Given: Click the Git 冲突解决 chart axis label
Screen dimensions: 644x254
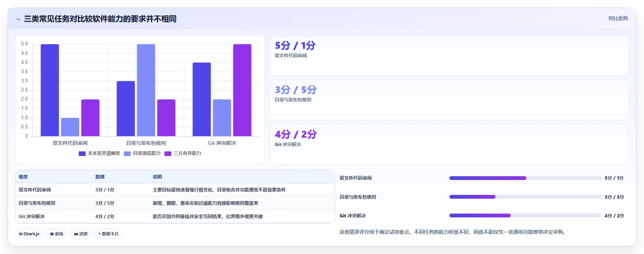Looking at the screenshot, I should tap(222, 143).
